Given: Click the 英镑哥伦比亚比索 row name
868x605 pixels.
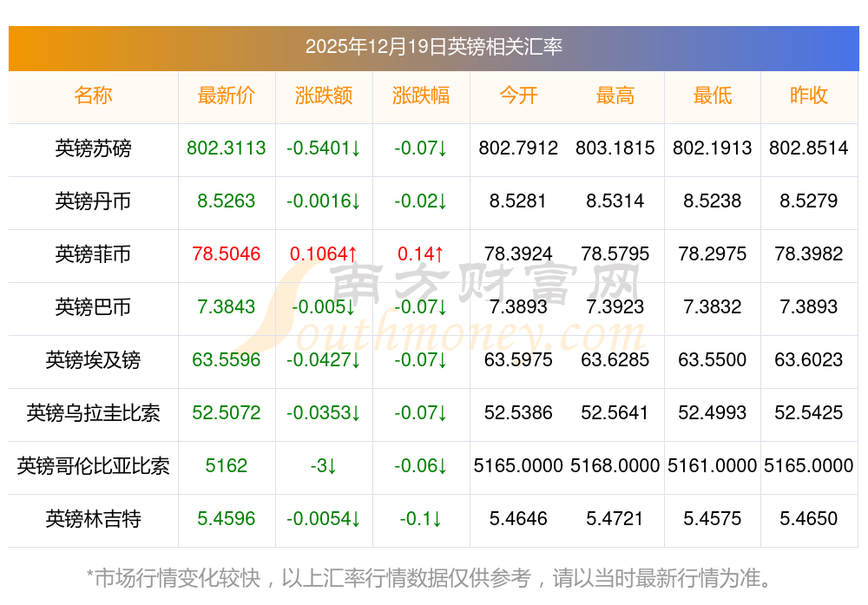Looking at the screenshot, I should [x=93, y=466].
